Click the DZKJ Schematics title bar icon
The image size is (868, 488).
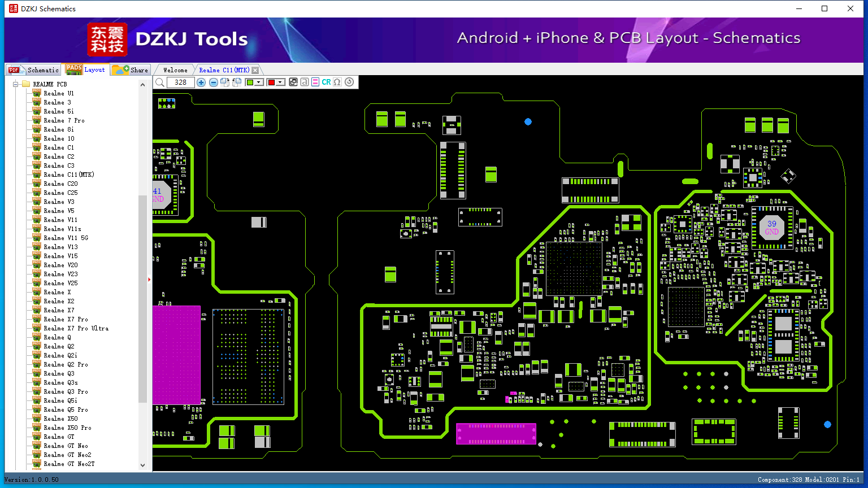pyautogui.click(x=13, y=8)
